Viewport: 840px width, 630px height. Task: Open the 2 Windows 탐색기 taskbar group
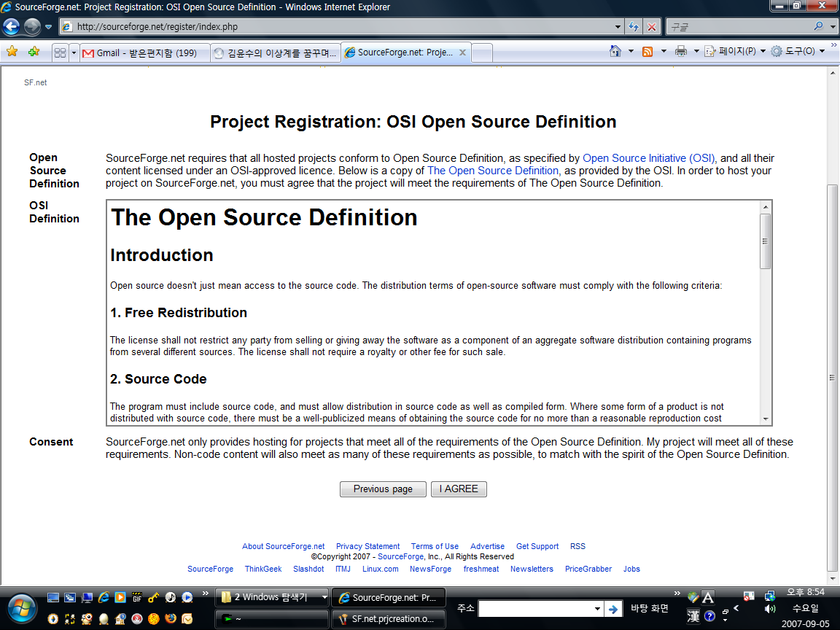pos(272,597)
